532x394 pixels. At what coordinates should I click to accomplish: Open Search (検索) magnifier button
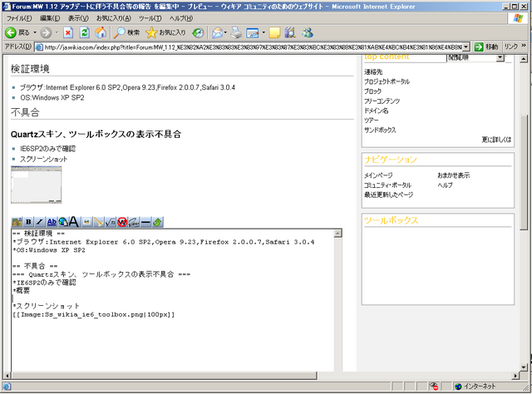point(126,32)
